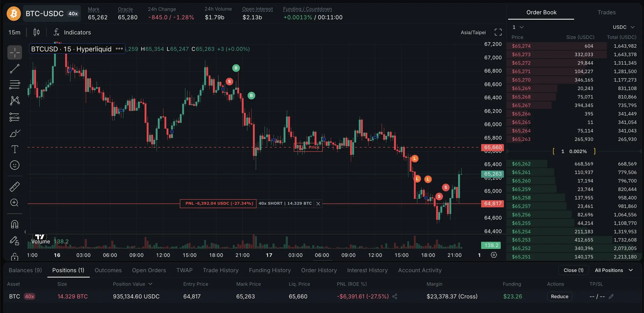This screenshot has height=313, width=644.
Task: Select the crosshair cursor tool
Action: point(15,53)
